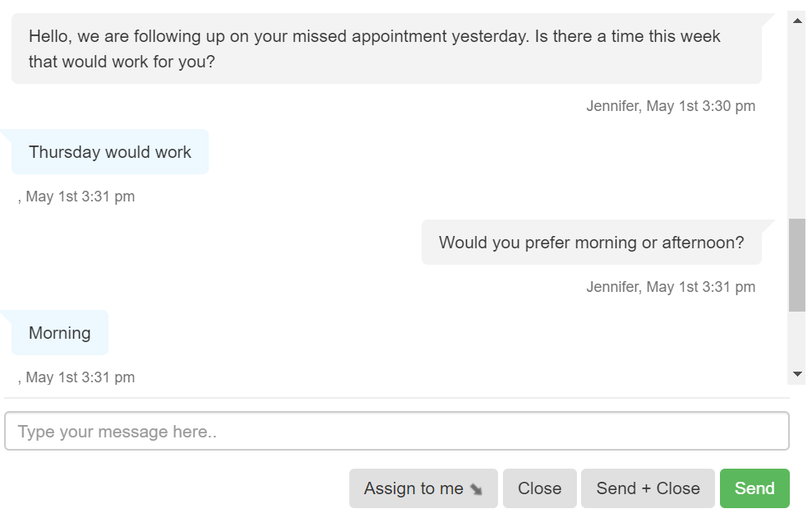Click the timestamp below "Thursday would work"

pyautogui.click(x=76, y=197)
